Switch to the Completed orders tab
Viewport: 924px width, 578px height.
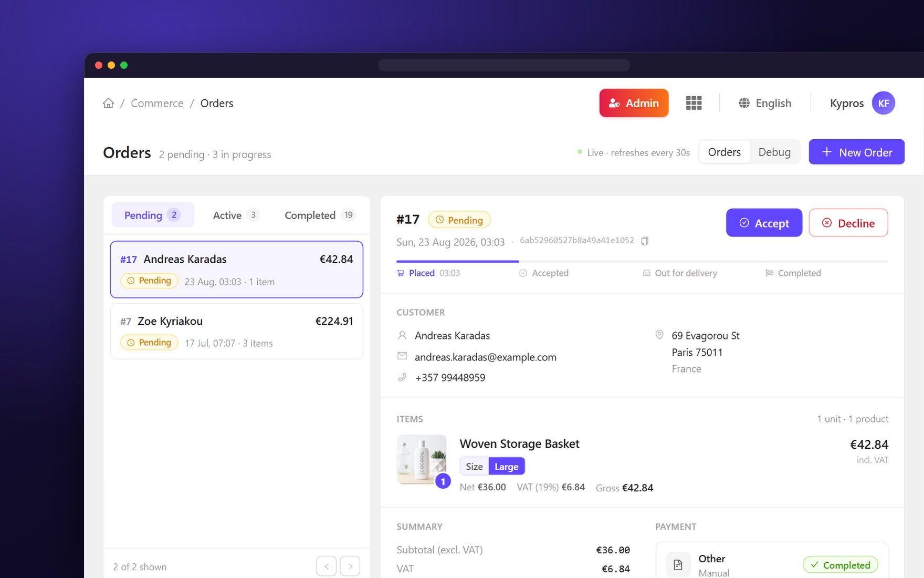coord(320,215)
